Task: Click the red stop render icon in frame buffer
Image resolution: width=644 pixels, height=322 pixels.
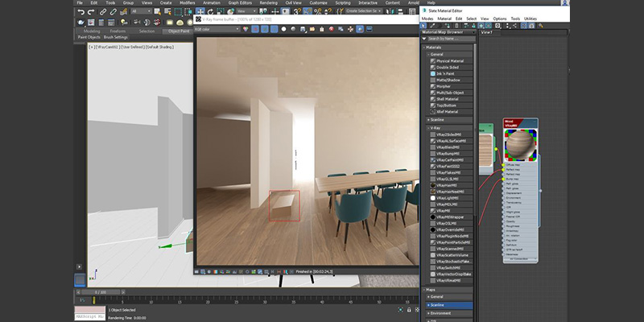Action: (x=332, y=29)
